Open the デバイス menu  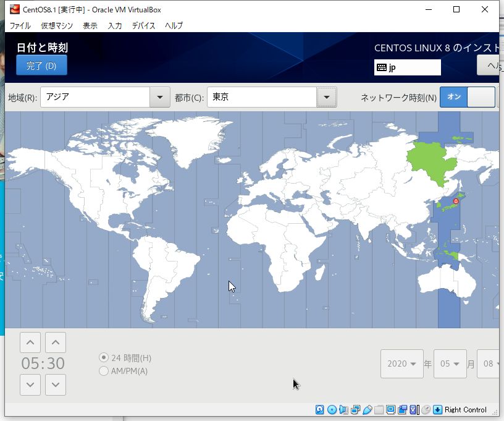click(144, 26)
